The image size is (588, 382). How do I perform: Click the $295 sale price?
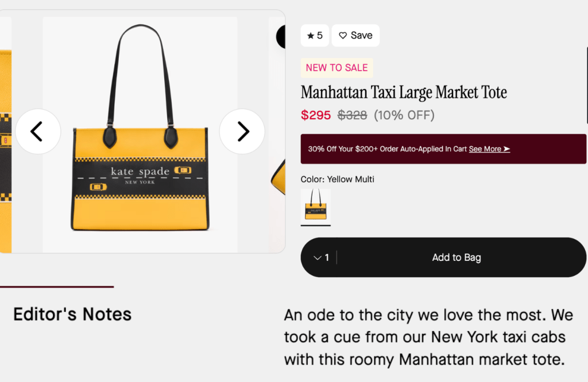pyautogui.click(x=316, y=115)
